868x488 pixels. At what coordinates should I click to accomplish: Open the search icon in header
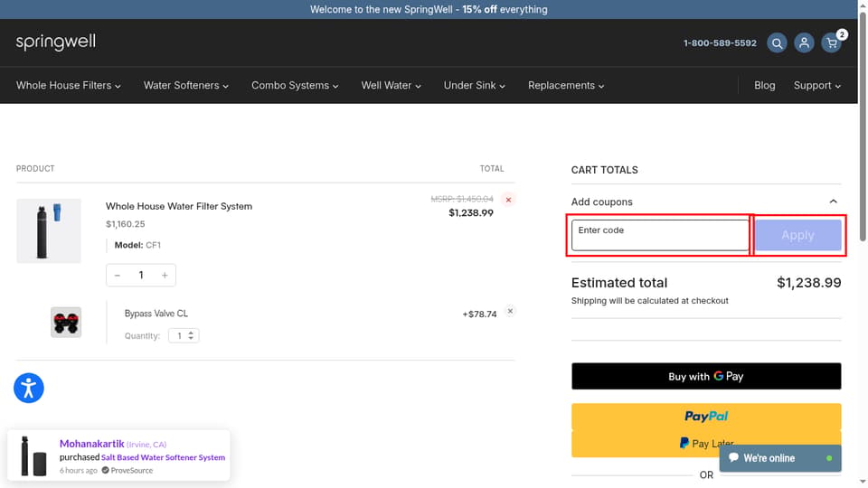(x=777, y=43)
